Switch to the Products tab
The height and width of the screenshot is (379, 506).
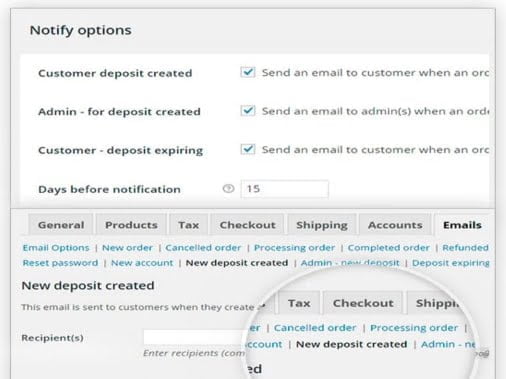131,225
